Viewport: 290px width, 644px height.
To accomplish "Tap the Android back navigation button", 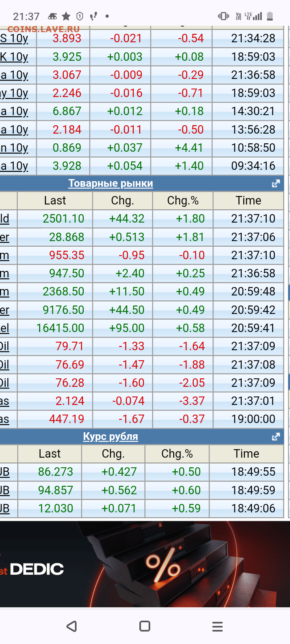I will (72, 626).
